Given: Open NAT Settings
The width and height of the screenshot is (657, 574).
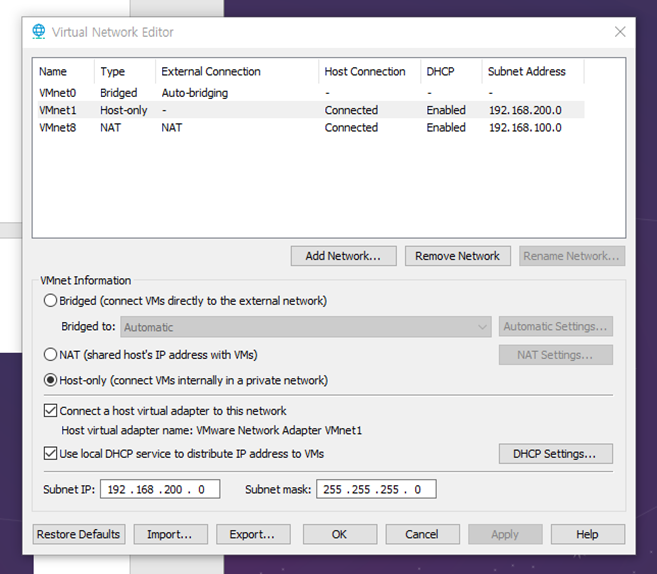Looking at the screenshot, I should tap(556, 355).
